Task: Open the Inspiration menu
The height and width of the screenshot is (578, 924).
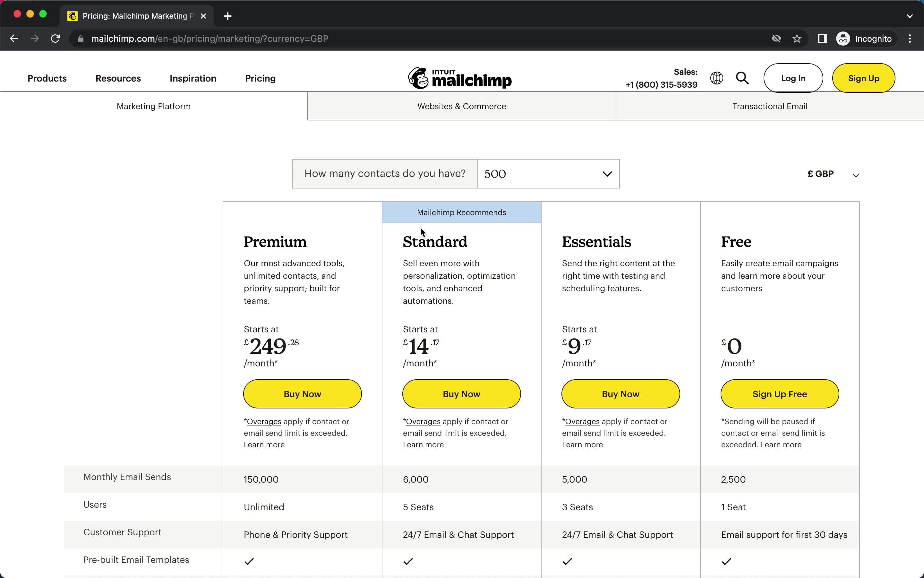Action: [193, 78]
